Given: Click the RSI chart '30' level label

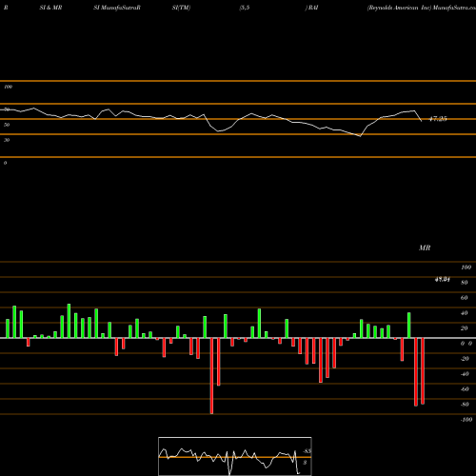Looking at the screenshot, I should coord(7,140).
